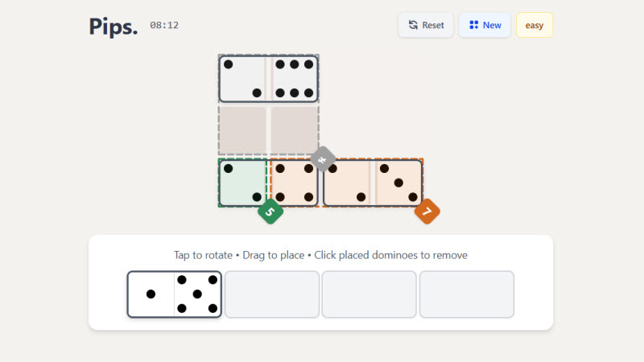Click the right empty gray board cell
The width and height of the screenshot is (644, 362).
pos(295,130)
